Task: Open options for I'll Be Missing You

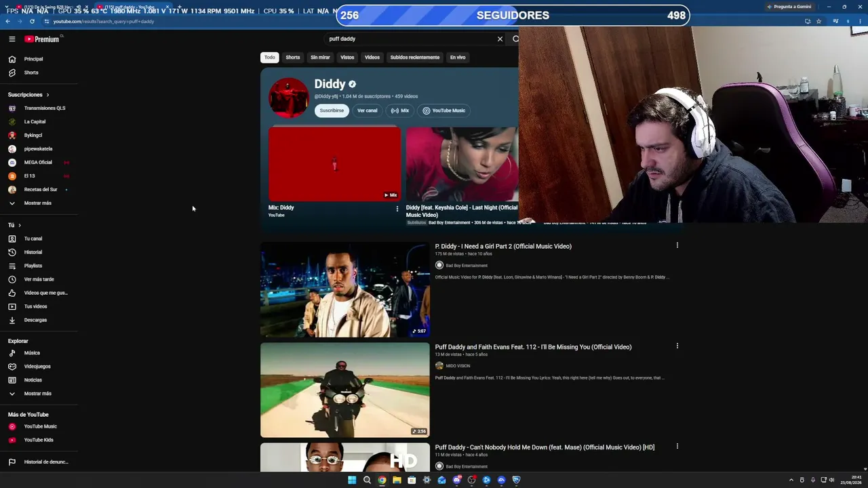Action: click(677, 346)
